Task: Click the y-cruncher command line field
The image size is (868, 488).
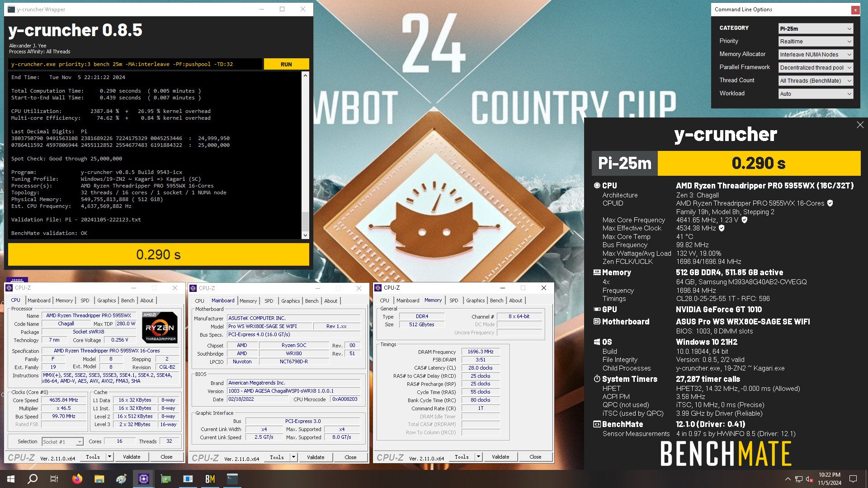Action: [135, 64]
